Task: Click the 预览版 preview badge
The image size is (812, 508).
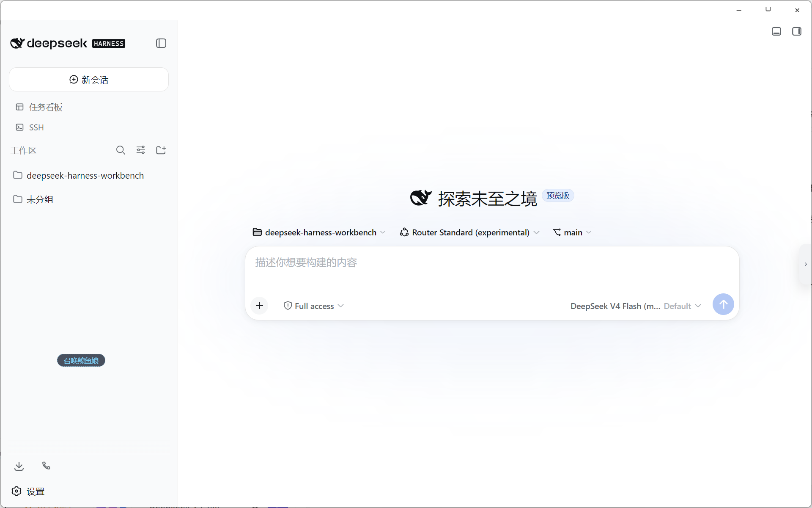Action: point(558,196)
